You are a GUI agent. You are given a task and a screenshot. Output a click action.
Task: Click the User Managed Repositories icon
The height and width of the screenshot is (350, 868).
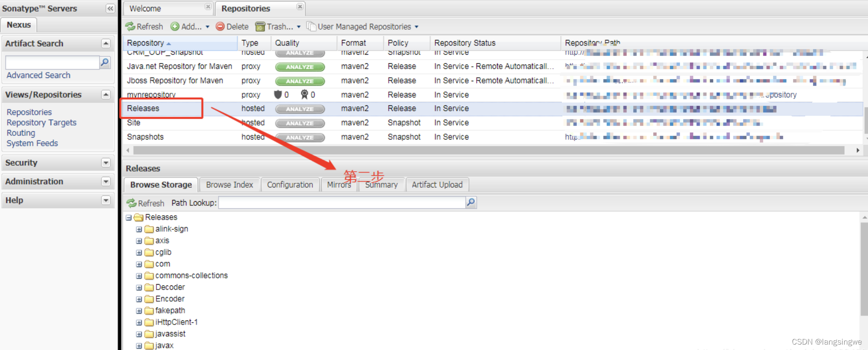point(311,27)
